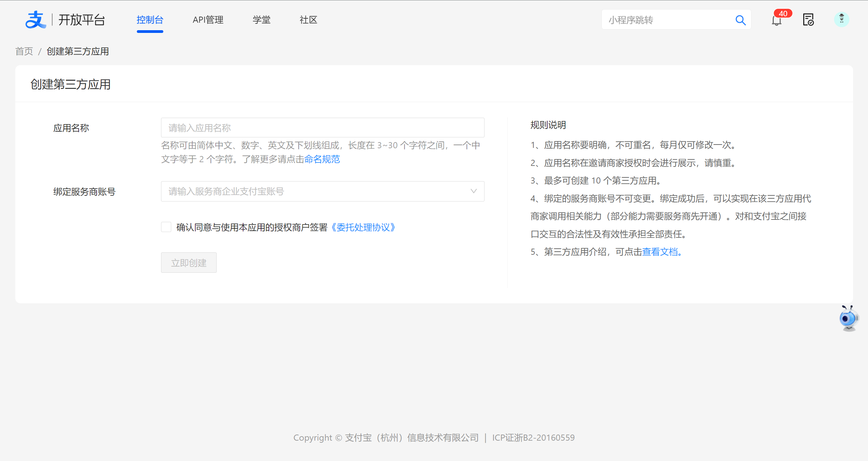Check the agreement confirmation checkbox
The height and width of the screenshot is (461, 868).
[x=166, y=227]
